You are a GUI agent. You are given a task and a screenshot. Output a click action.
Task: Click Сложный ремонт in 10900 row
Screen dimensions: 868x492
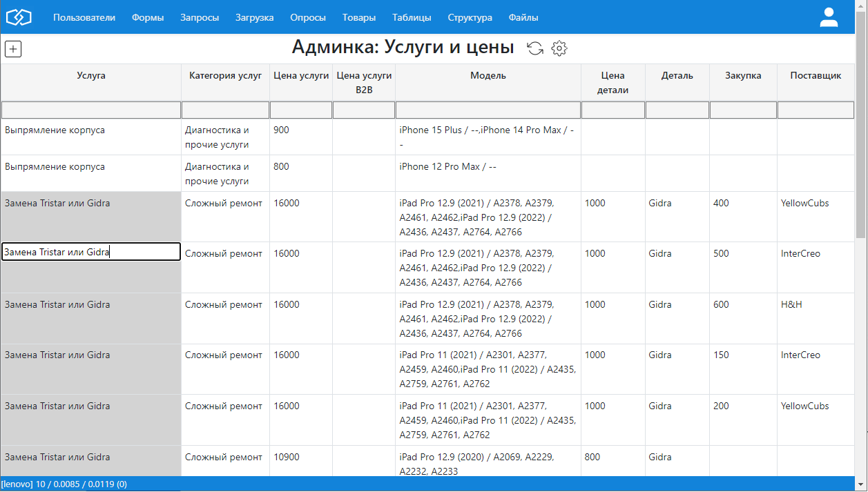click(x=226, y=461)
